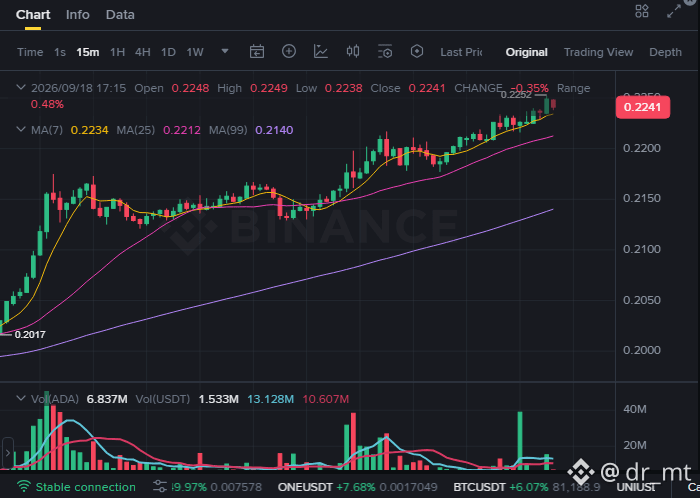Click the add indicator plus-circle icon
The image size is (700, 498).
tap(289, 51)
